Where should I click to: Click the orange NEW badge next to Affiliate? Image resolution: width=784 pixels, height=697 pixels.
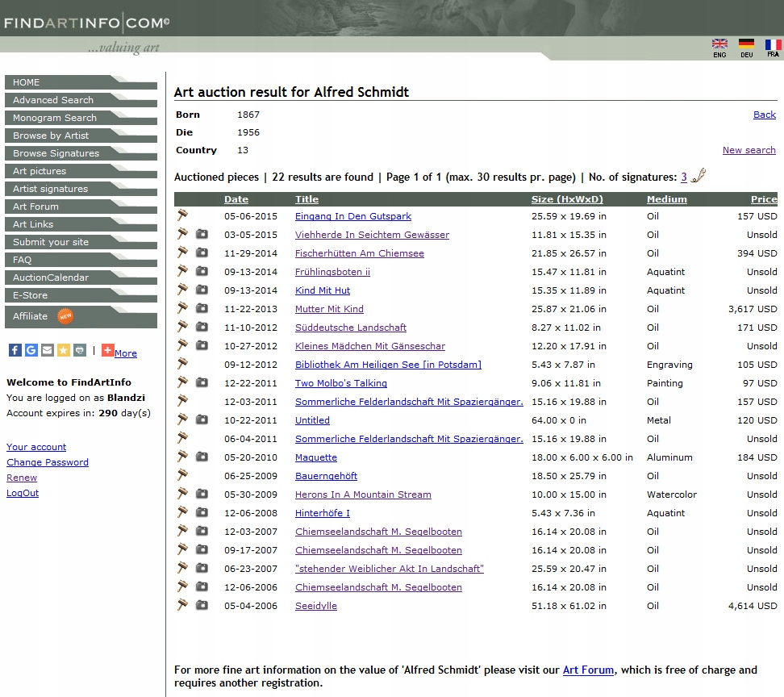[65, 316]
